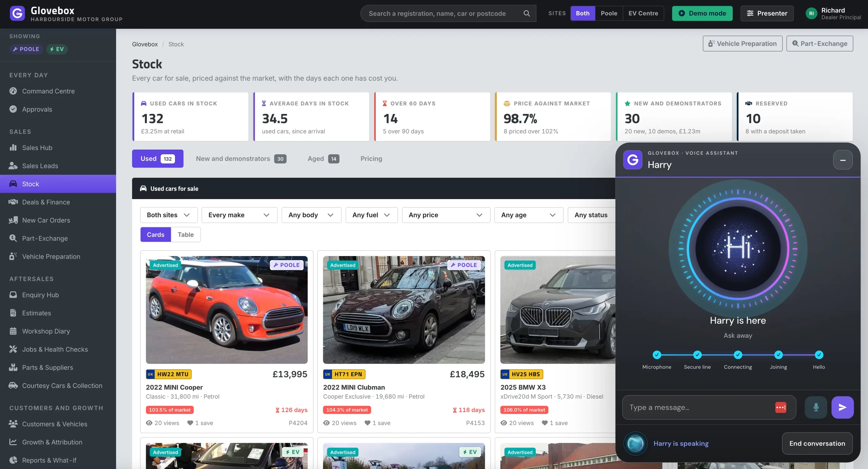Open the Any price dropdown

446,215
